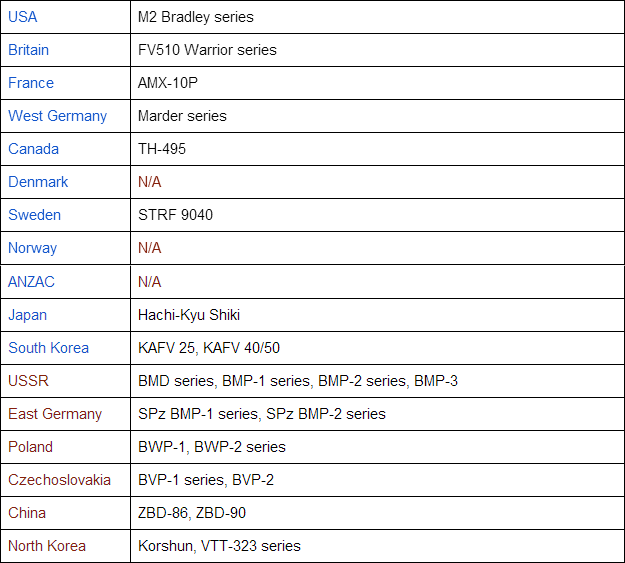Click the 'TH-495' cell
This screenshot has width=625, height=563.
click(377, 149)
